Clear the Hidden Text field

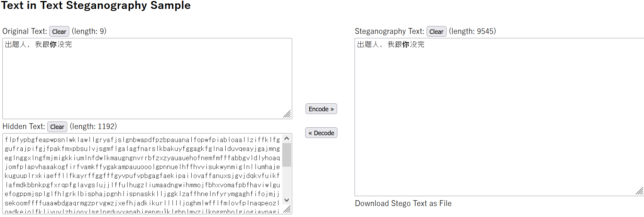[57, 127]
